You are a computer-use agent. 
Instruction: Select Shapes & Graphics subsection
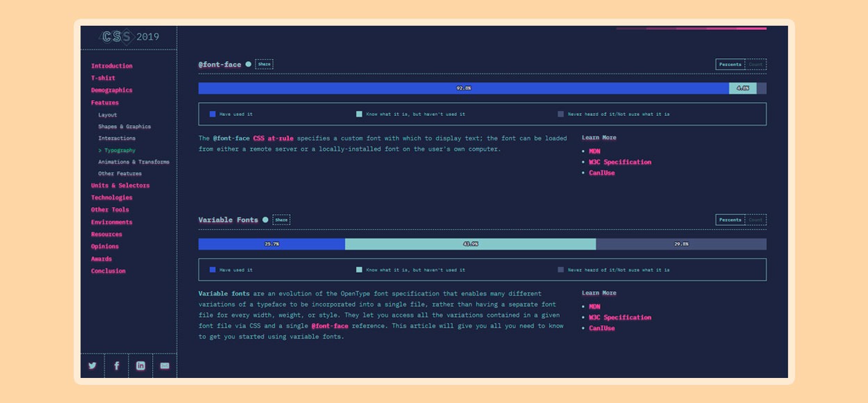pos(124,126)
